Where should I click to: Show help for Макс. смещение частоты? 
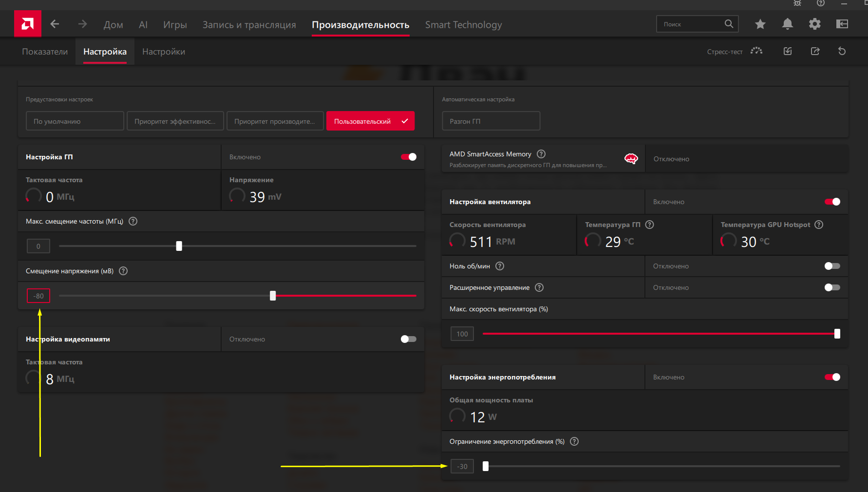point(133,221)
